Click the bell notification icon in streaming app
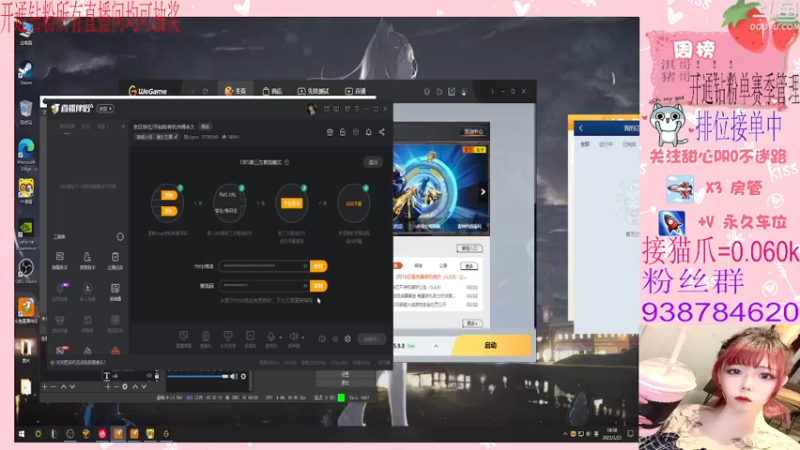Image resolution: width=800 pixels, height=450 pixels. (x=368, y=132)
